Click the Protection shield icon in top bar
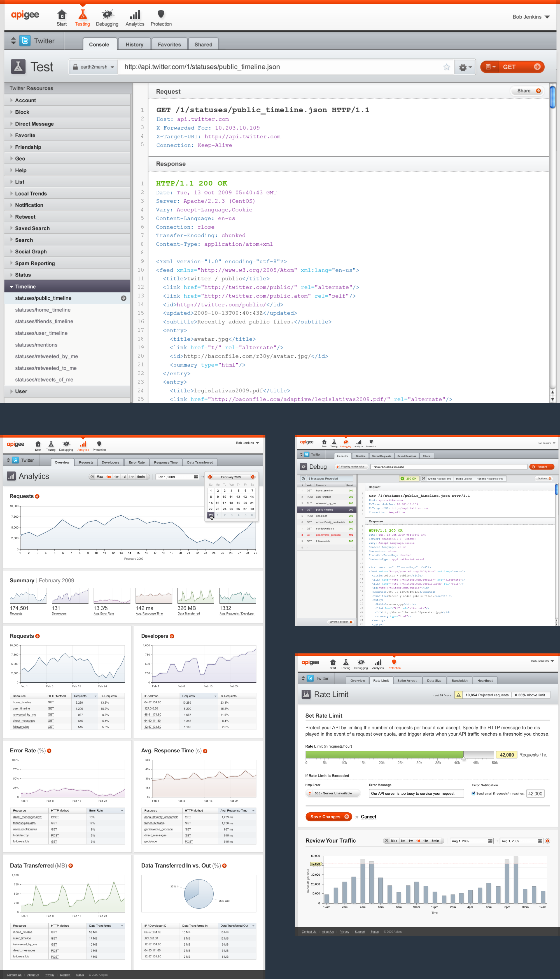This screenshot has width=560, height=979. (x=161, y=14)
